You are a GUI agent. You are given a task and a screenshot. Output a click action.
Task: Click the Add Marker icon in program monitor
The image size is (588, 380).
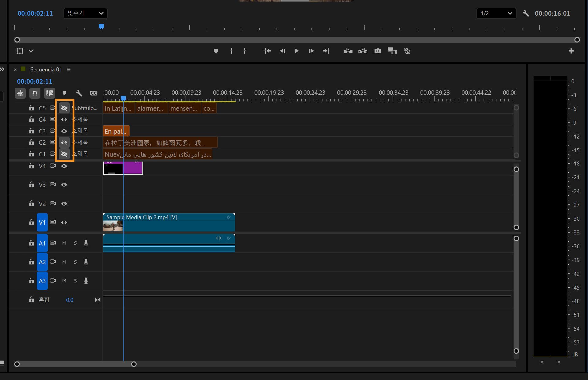[x=216, y=51]
